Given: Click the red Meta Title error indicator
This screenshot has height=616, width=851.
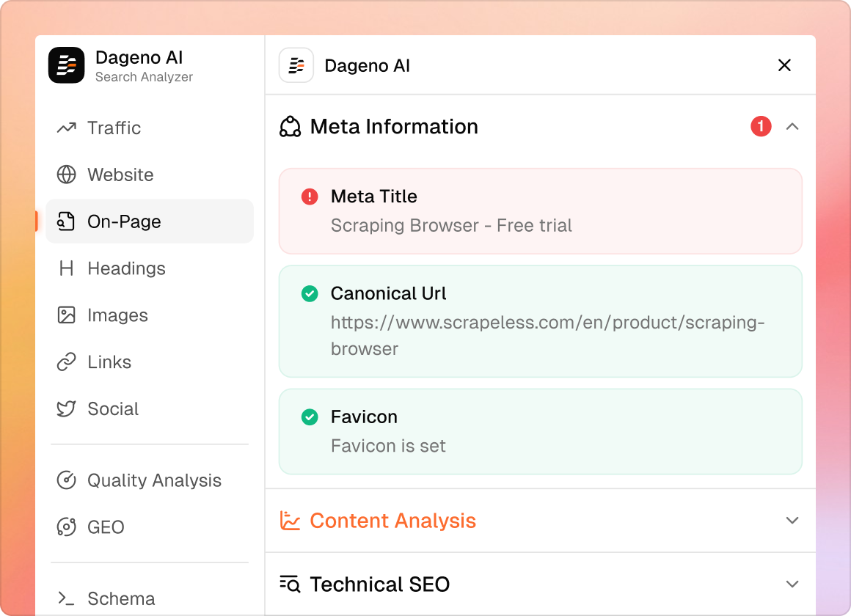Looking at the screenshot, I should (310, 197).
